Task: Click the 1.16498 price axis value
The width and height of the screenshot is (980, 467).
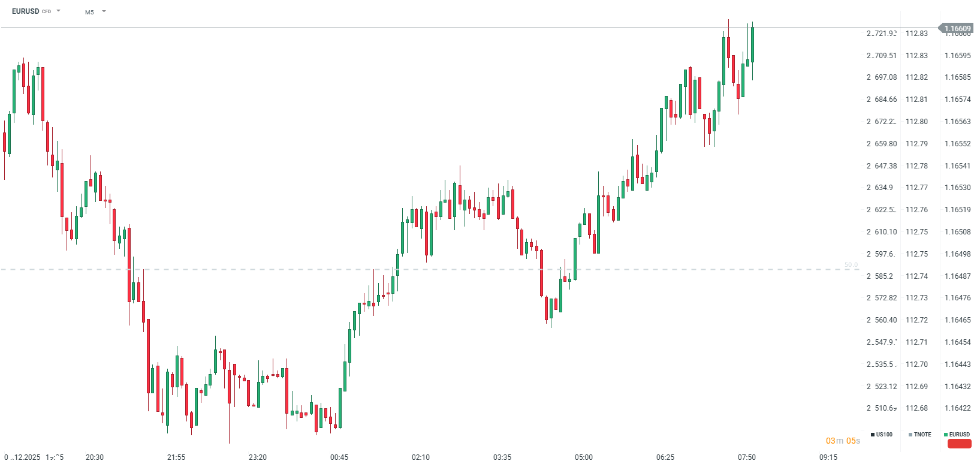Action: coord(957,254)
